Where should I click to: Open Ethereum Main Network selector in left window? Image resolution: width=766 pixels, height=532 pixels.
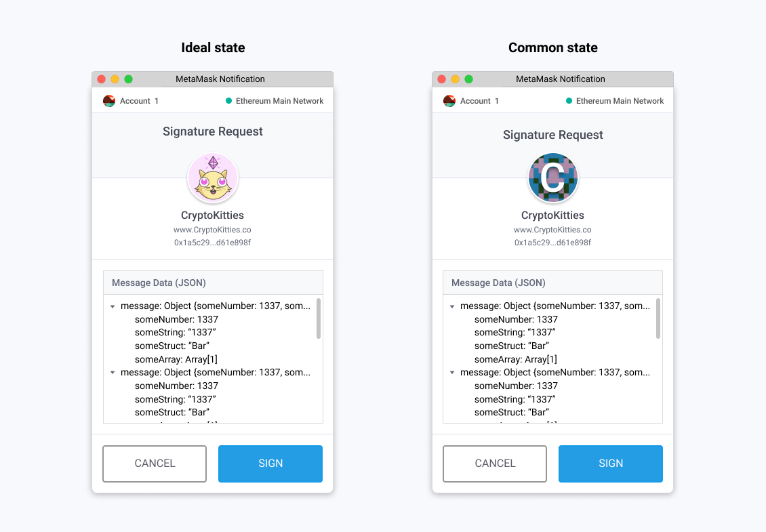(x=275, y=101)
